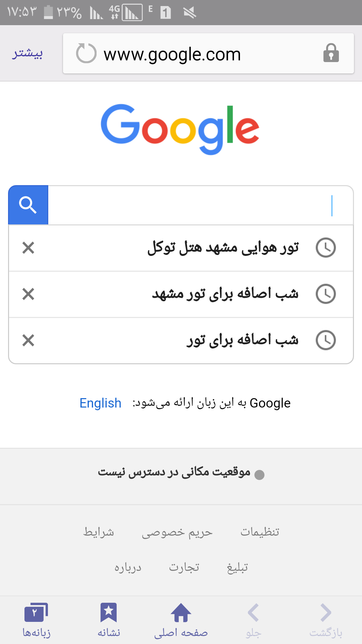Remove suggestion تور هوایی مشهد هتل توکل
Screen dimensions: 362x644
pos(28,248)
